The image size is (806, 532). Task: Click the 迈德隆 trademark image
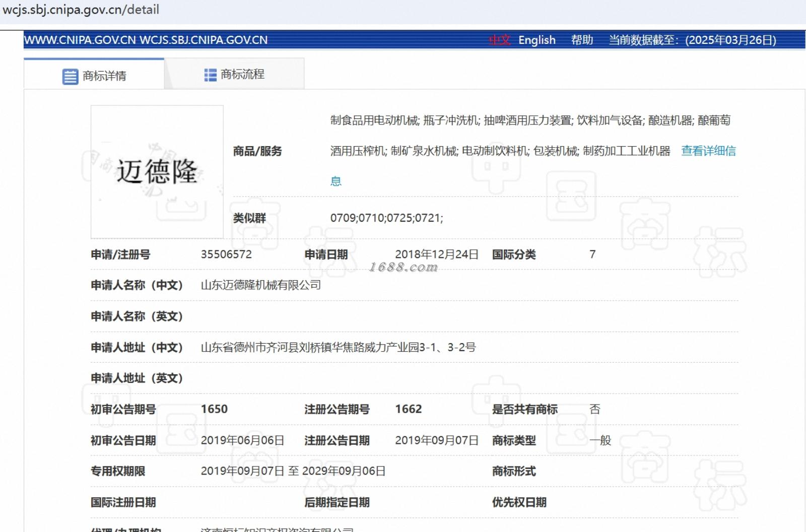[x=157, y=172]
